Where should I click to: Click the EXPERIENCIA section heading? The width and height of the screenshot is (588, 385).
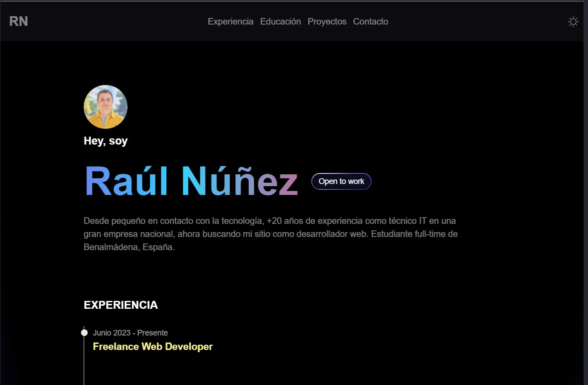[x=120, y=305]
